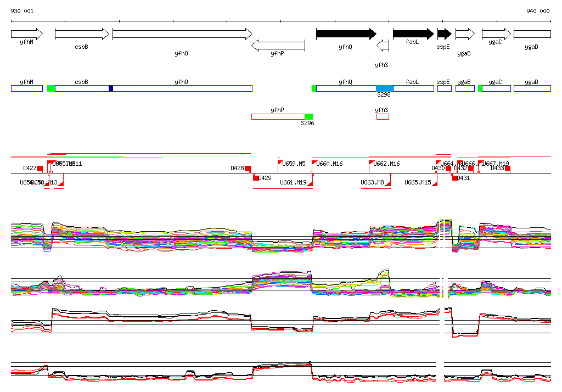Select the green square before the ygaC box
562x392 pixels.
click(480, 88)
